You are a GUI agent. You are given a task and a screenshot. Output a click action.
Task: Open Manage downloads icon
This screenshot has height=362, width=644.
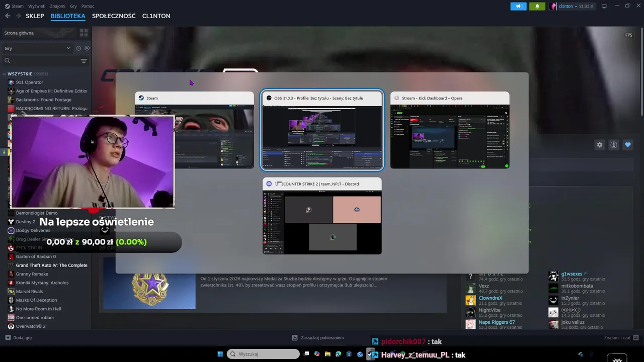[295, 338]
